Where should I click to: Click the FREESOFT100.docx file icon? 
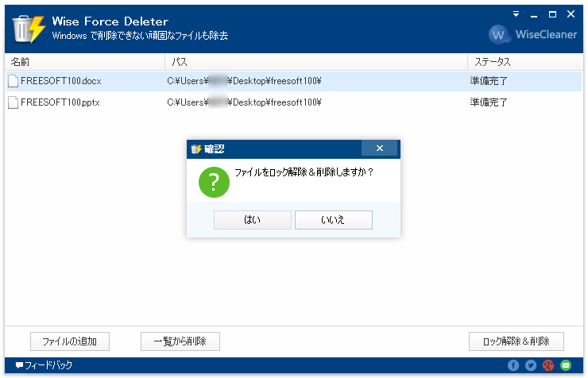pyautogui.click(x=14, y=81)
